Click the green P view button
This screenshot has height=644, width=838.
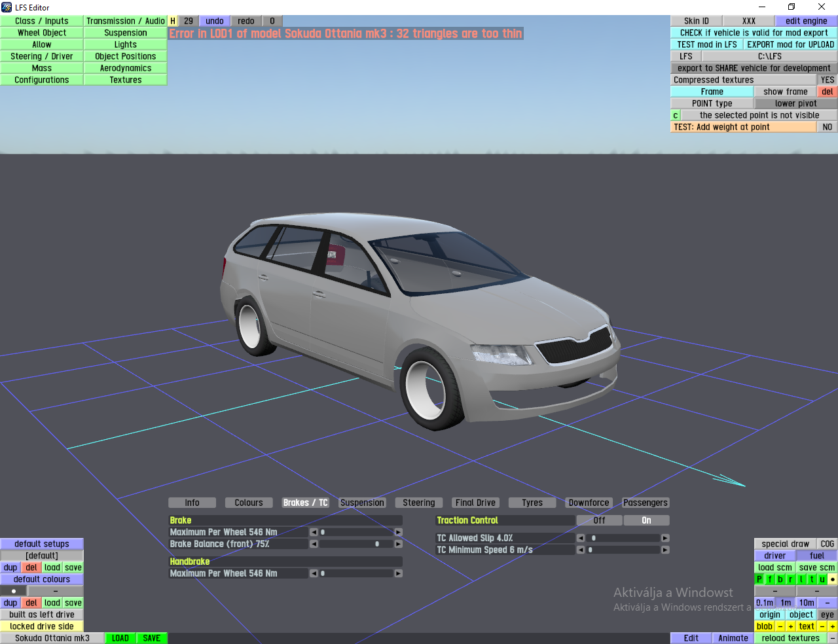(759, 579)
